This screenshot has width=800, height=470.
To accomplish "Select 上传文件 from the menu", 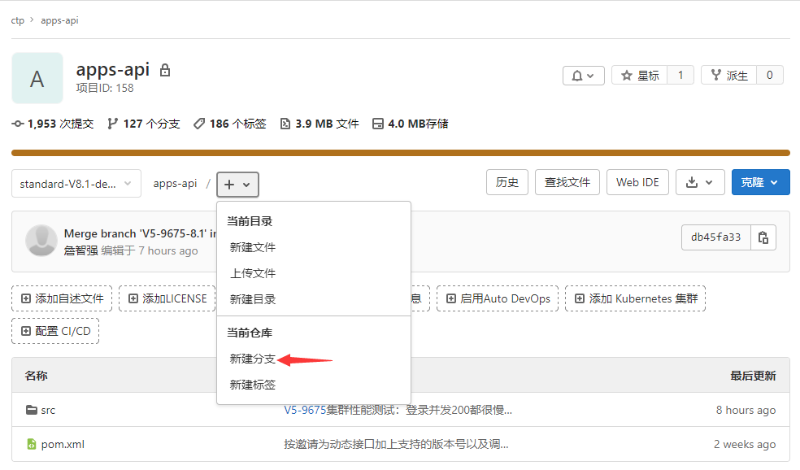I will coord(252,273).
